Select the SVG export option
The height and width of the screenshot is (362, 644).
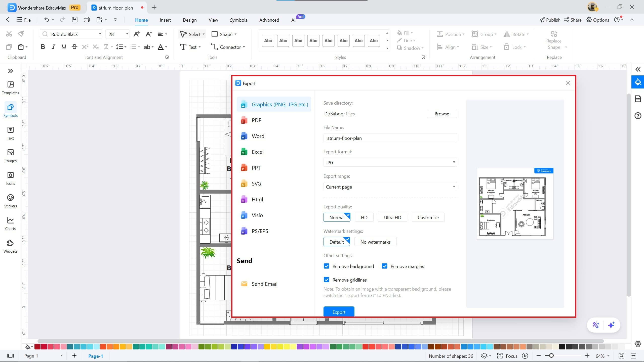[256, 184]
